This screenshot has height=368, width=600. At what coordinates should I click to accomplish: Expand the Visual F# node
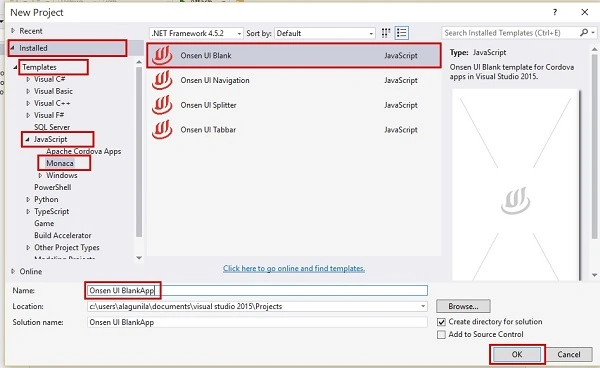pyautogui.click(x=28, y=115)
